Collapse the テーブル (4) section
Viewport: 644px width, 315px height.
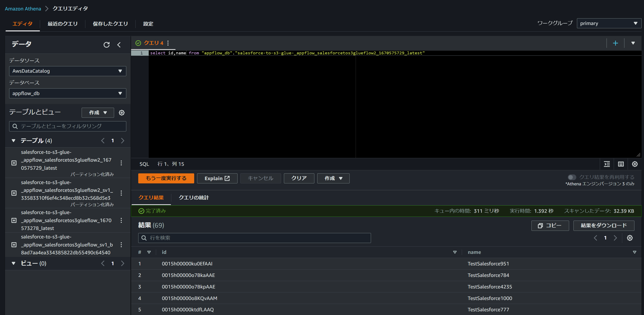13,141
